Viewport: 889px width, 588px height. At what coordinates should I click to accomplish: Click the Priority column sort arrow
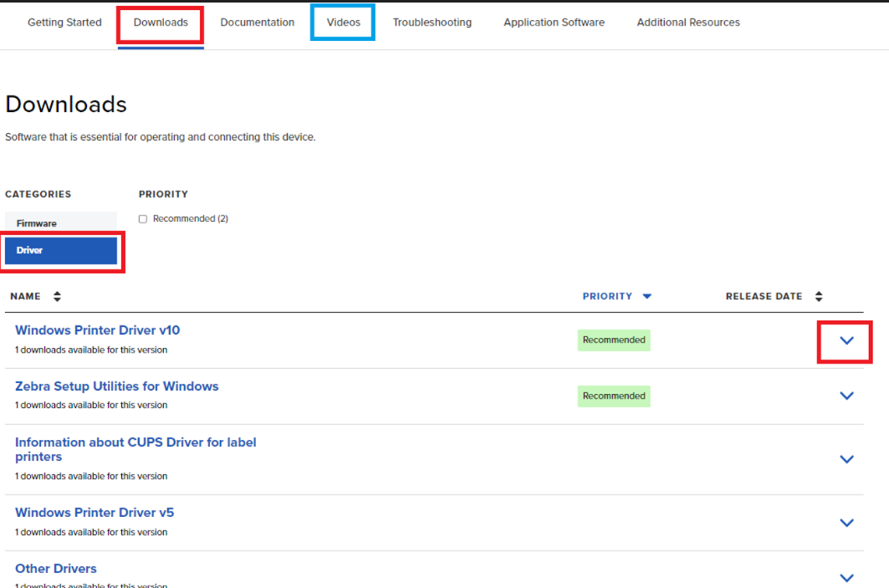click(647, 296)
